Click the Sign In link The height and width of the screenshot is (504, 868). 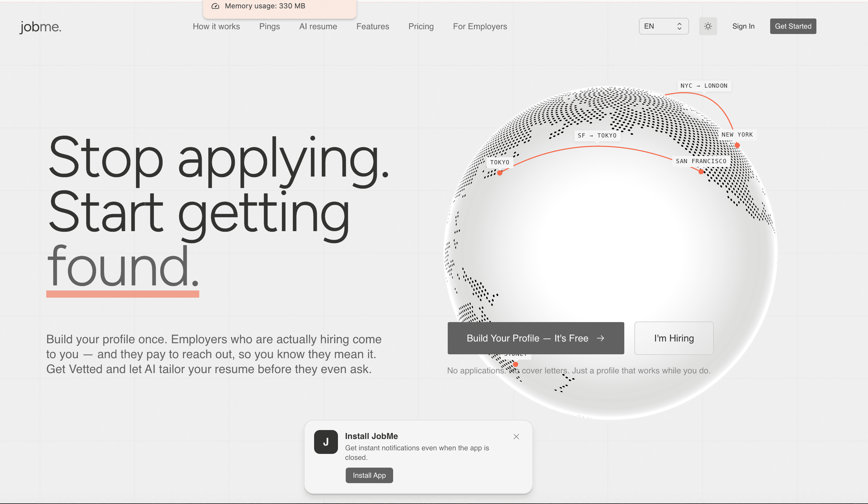click(x=743, y=26)
